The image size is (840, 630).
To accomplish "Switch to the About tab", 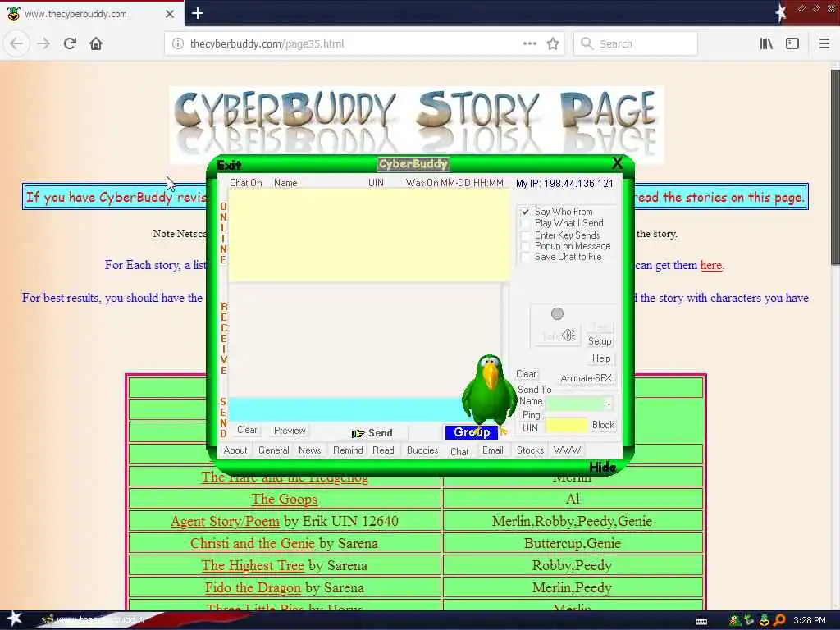I will [235, 450].
